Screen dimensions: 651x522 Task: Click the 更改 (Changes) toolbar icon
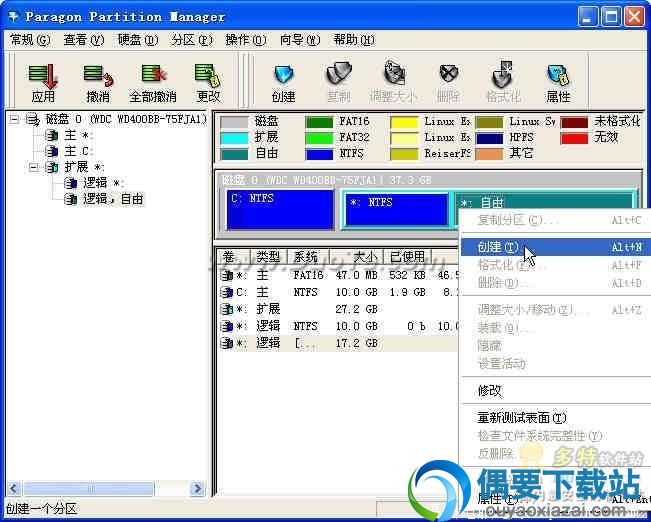(208, 76)
